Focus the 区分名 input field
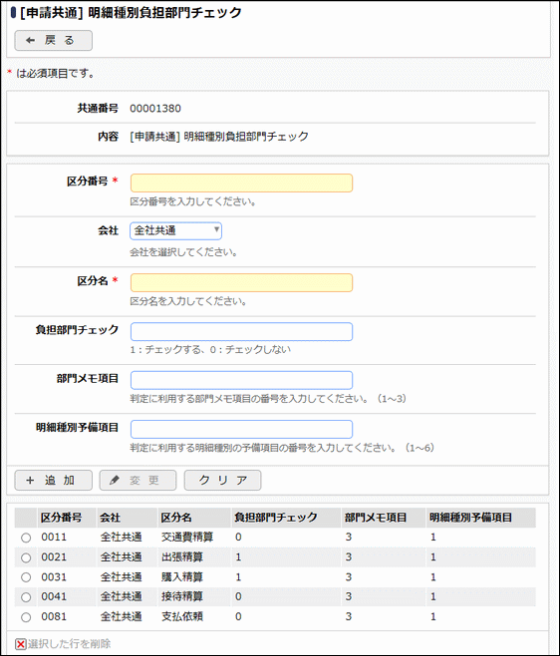 [241, 282]
